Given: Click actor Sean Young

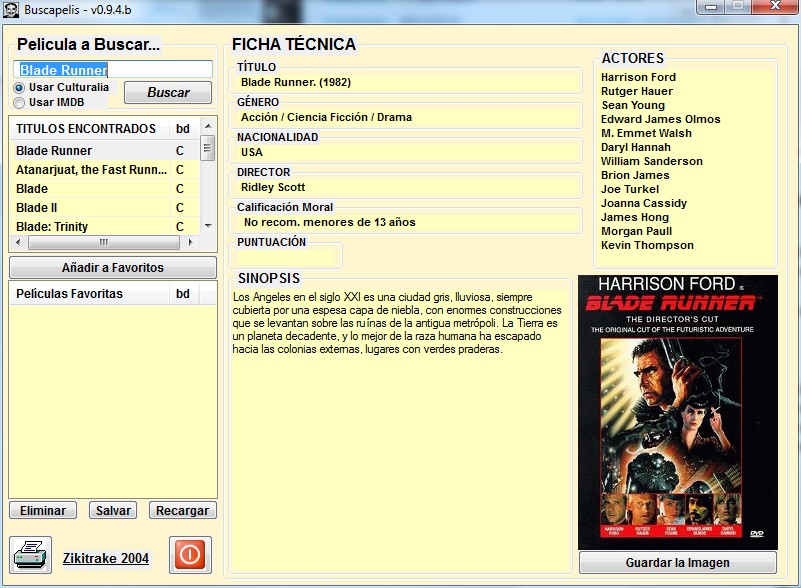Looking at the screenshot, I should click(633, 105).
